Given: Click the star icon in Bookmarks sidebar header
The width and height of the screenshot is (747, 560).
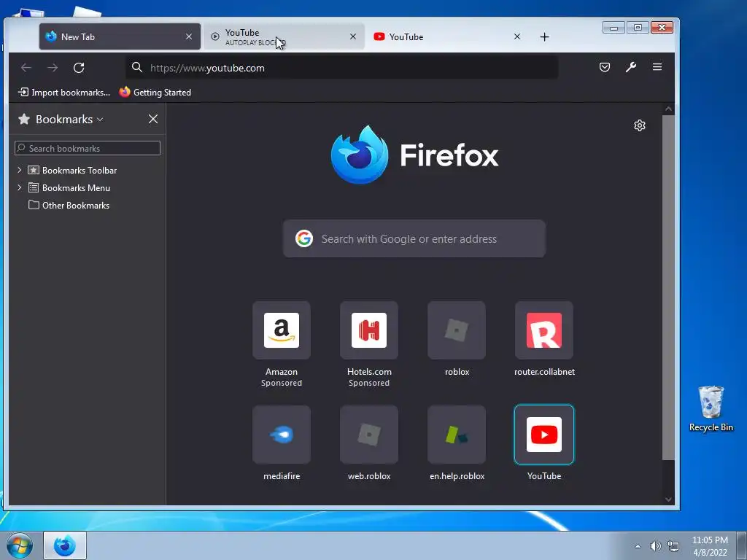Looking at the screenshot, I should click(x=24, y=119).
